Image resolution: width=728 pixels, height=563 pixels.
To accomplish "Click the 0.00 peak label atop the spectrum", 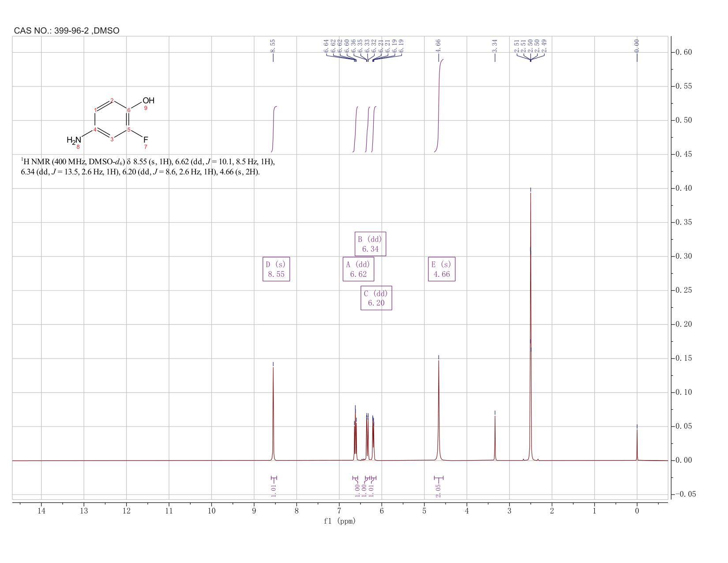I will [x=637, y=45].
